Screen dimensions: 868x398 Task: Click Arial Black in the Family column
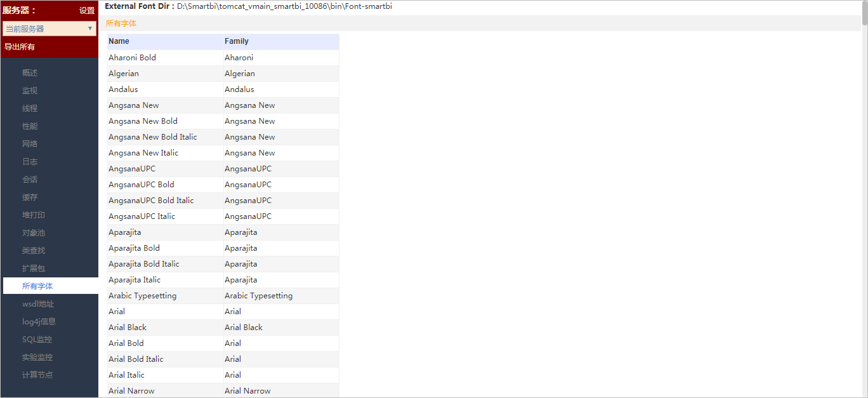pyautogui.click(x=281, y=328)
